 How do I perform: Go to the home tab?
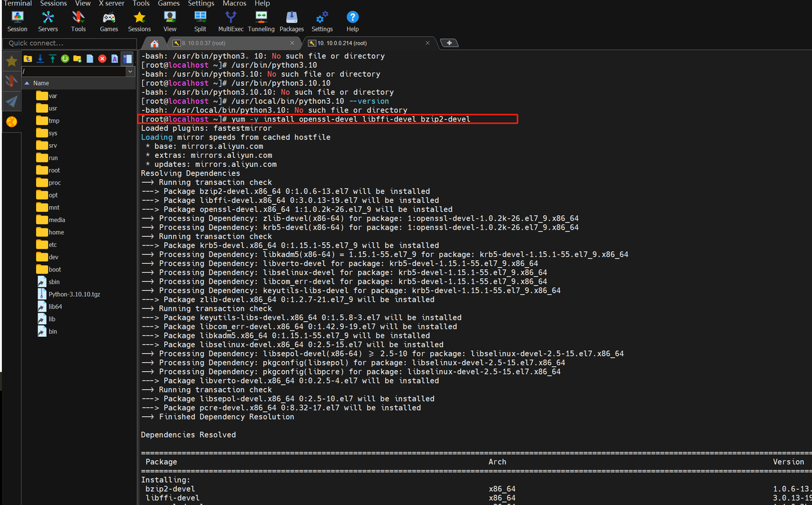tap(154, 43)
